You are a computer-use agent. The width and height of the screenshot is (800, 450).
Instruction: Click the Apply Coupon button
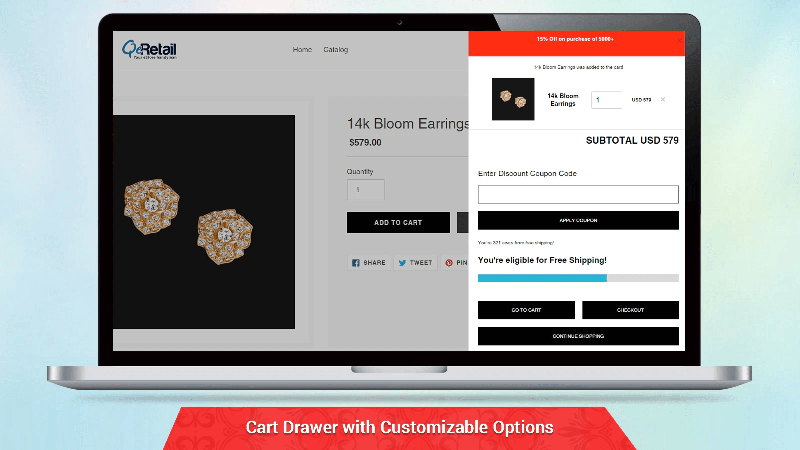tap(578, 220)
